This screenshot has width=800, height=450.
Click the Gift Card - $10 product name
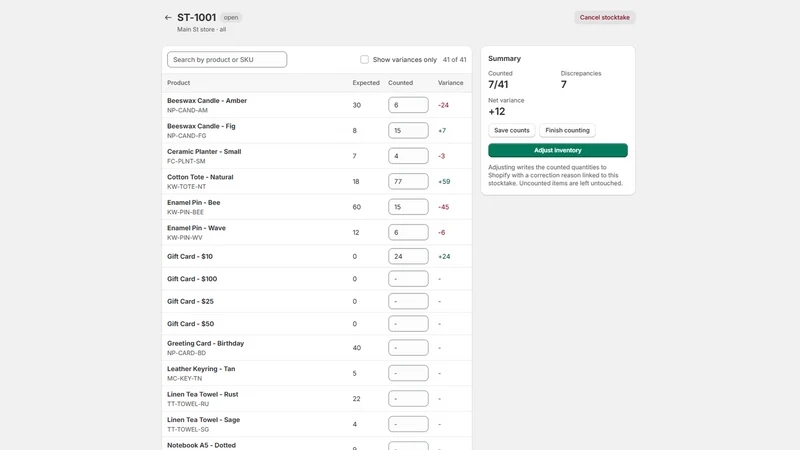coord(190,257)
